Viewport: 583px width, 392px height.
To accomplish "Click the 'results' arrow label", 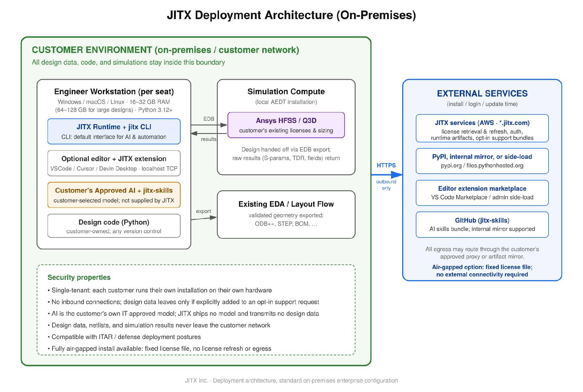I will (x=208, y=139).
